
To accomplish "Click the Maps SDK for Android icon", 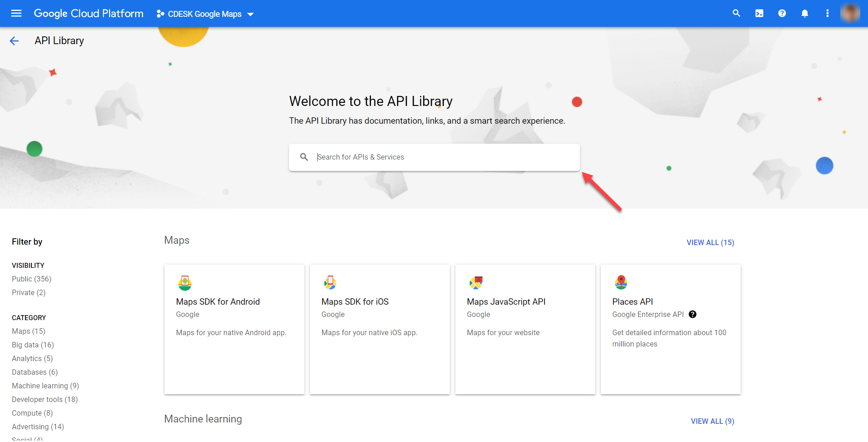I will [x=185, y=283].
